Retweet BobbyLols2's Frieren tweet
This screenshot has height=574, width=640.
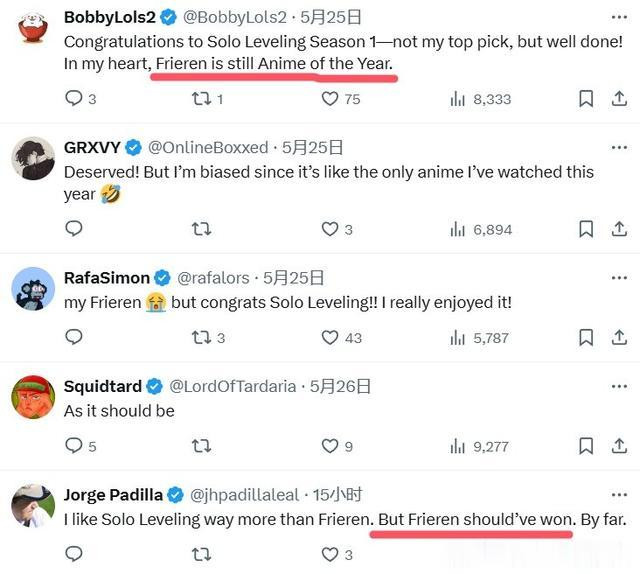point(201,99)
